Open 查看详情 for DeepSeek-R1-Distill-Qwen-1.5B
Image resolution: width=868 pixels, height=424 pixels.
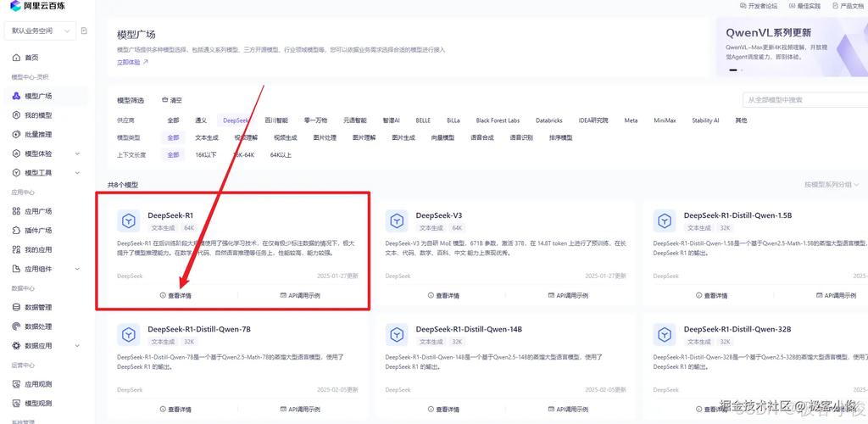pyautogui.click(x=711, y=296)
